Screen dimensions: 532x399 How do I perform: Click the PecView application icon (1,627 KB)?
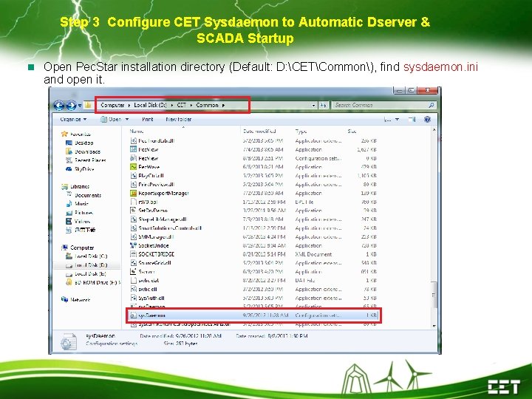[x=133, y=149]
